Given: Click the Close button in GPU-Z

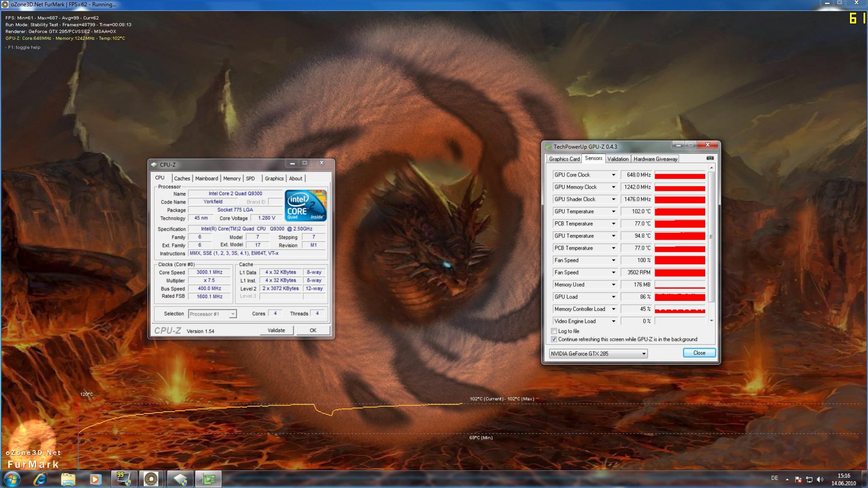Looking at the screenshot, I should [699, 353].
